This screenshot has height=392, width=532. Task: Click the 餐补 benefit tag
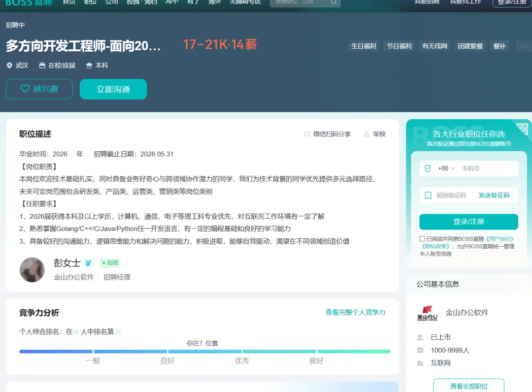(x=499, y=46)
